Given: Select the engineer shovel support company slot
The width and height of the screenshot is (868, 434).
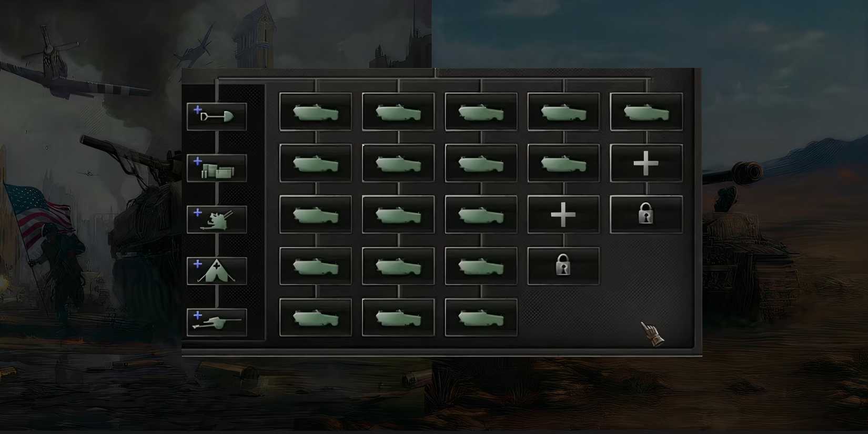Looking at the screenshot, I should 217,116.
